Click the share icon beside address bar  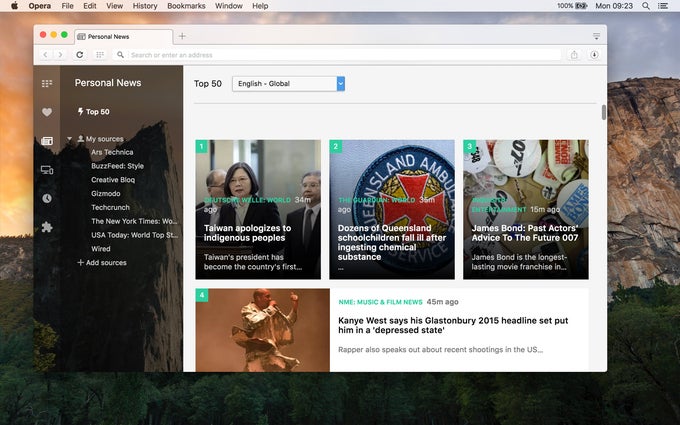point(574,54)
